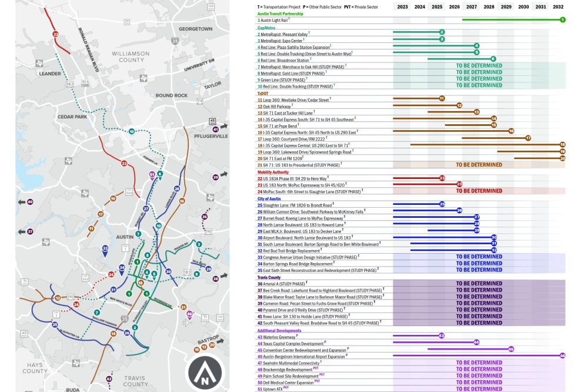The image size is (588, 392).
Task: Select the City of Austin section heading
Action: (269, 199)
